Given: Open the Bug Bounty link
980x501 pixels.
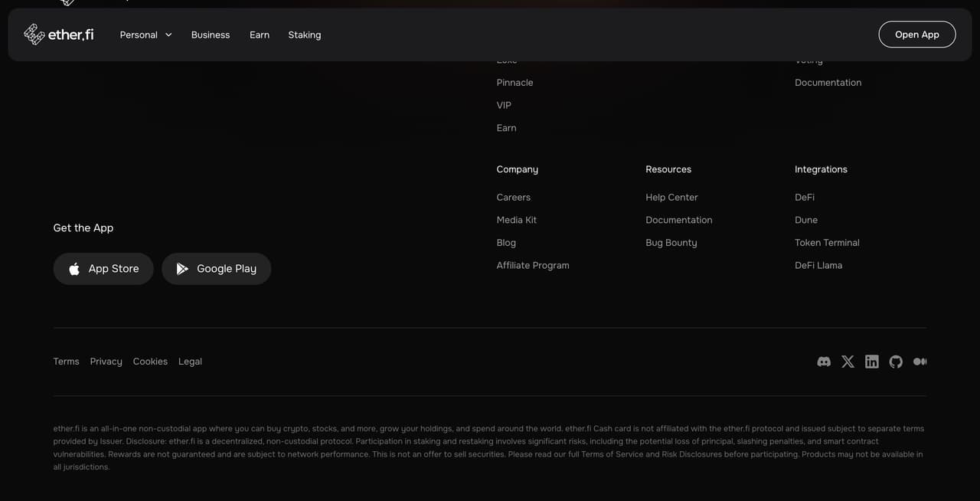Looking at the screenshot, I should pyautogui.click(x=671, y=243).
